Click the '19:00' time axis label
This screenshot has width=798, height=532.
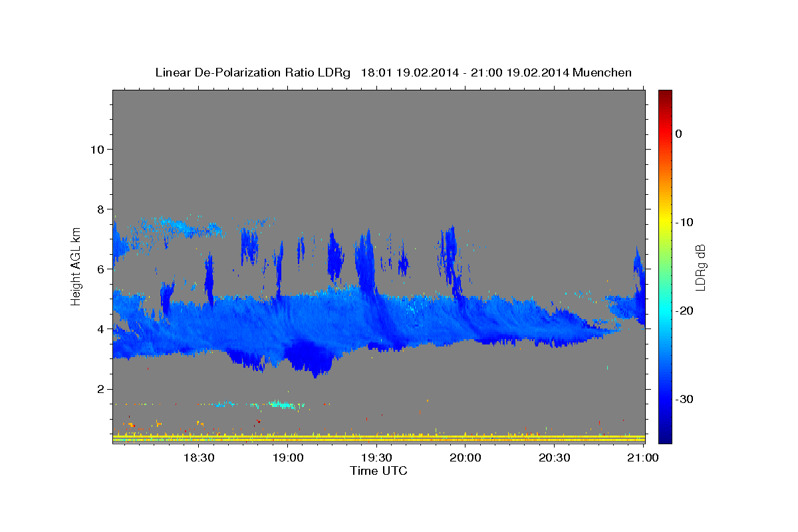(287, 458)
